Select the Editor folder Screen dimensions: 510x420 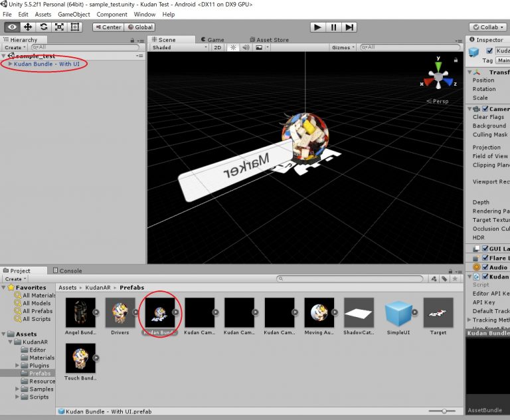(34, 350)
